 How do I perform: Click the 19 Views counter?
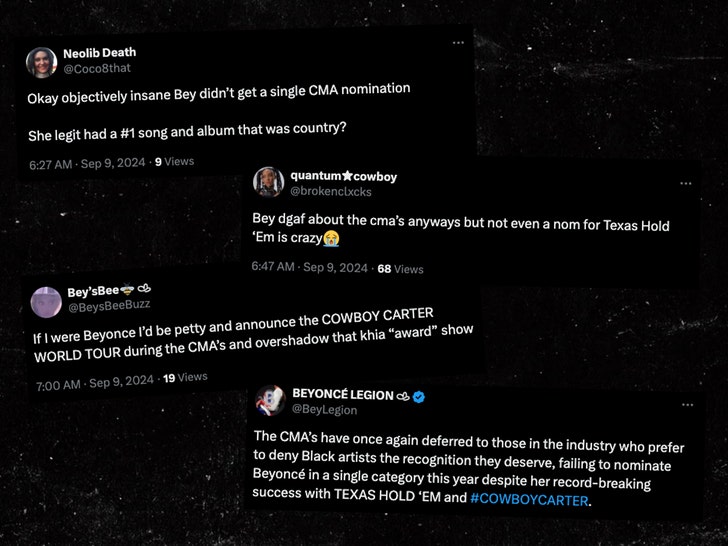[185, 378]
